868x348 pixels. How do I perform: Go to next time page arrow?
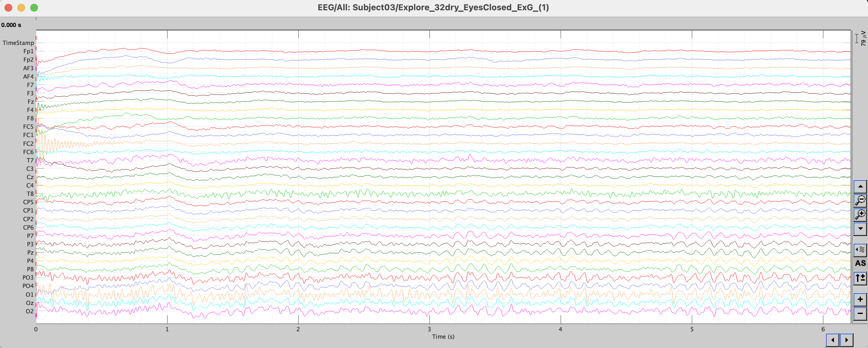click(846, 340)
